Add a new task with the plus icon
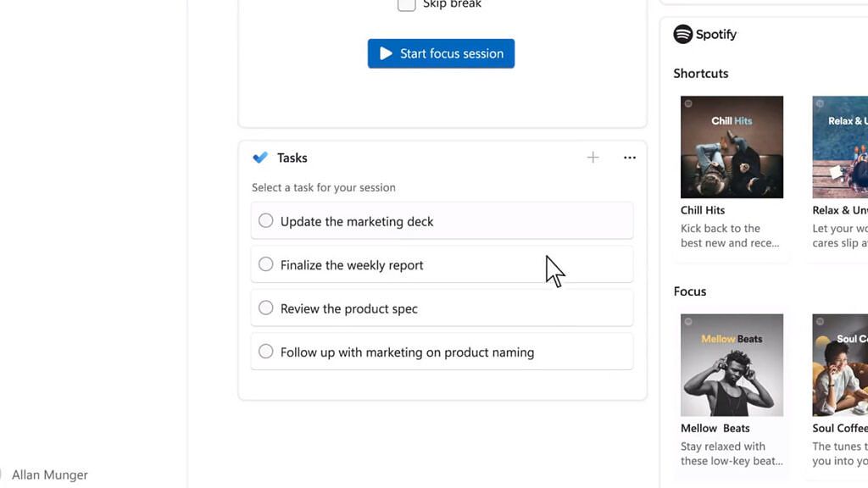This screenshot has width=868, height=488. pyautogui.click(x=593, y=158)
